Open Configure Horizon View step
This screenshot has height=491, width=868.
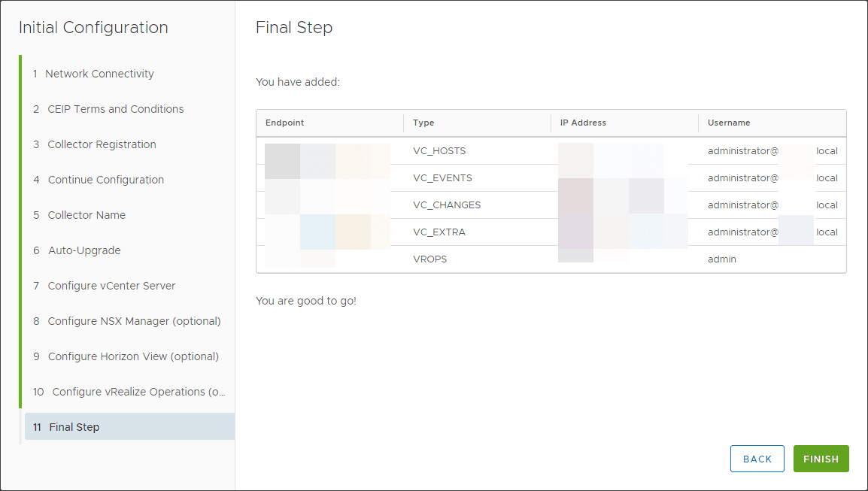pos(133,356)
